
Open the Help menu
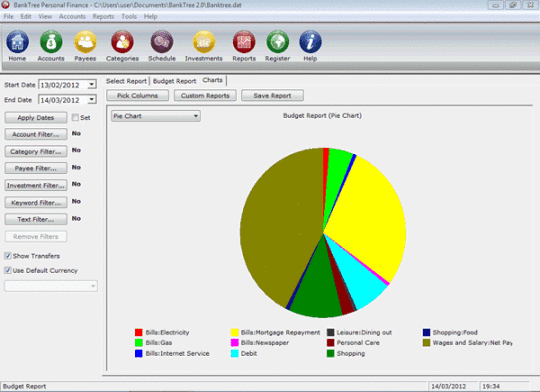click(150, 16)
